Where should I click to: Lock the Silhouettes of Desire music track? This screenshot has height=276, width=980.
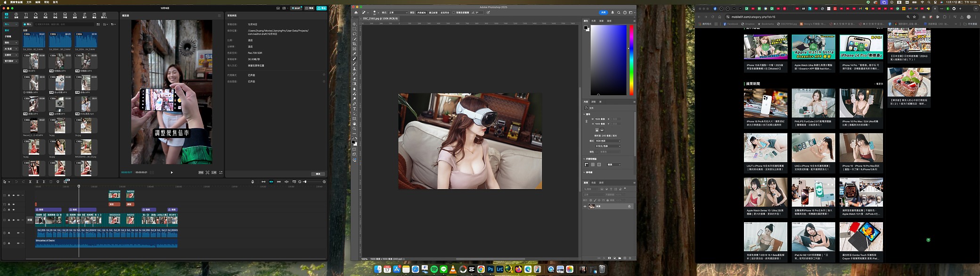[x=8, y=243]
